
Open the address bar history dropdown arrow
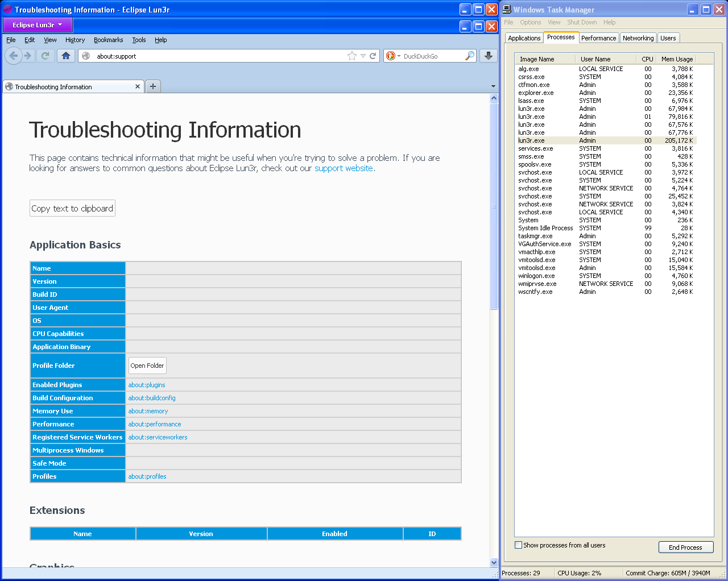(363, 56)
